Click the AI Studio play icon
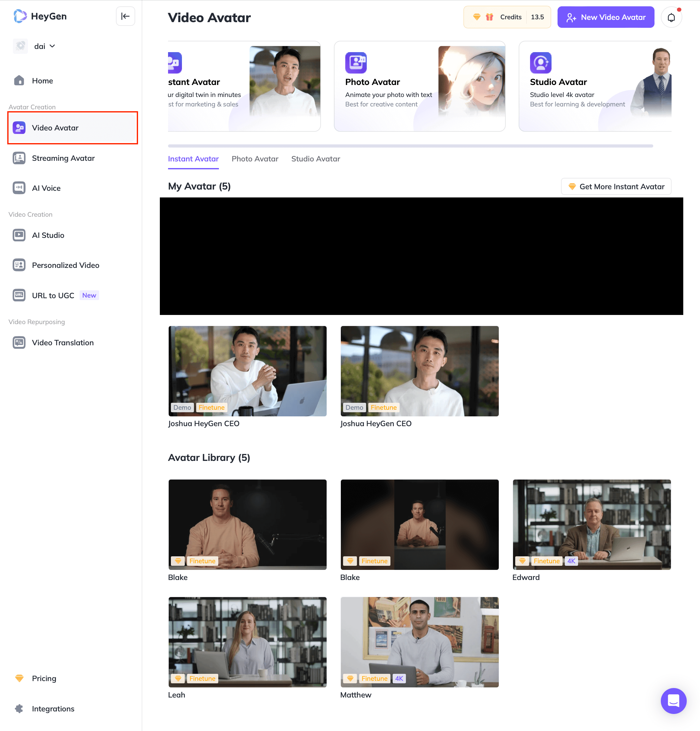The image size is (700, 731). 19,235
